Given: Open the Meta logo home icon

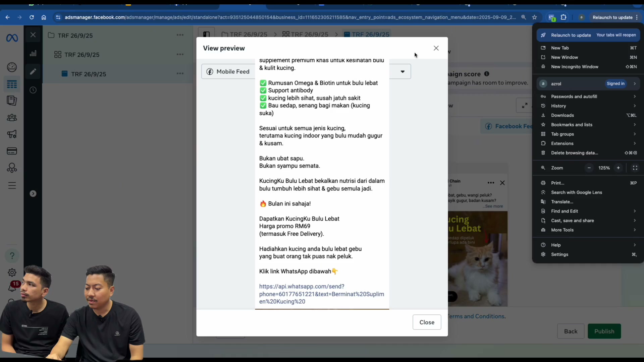Looking at the screenshot, I should (x=12, y=38).
